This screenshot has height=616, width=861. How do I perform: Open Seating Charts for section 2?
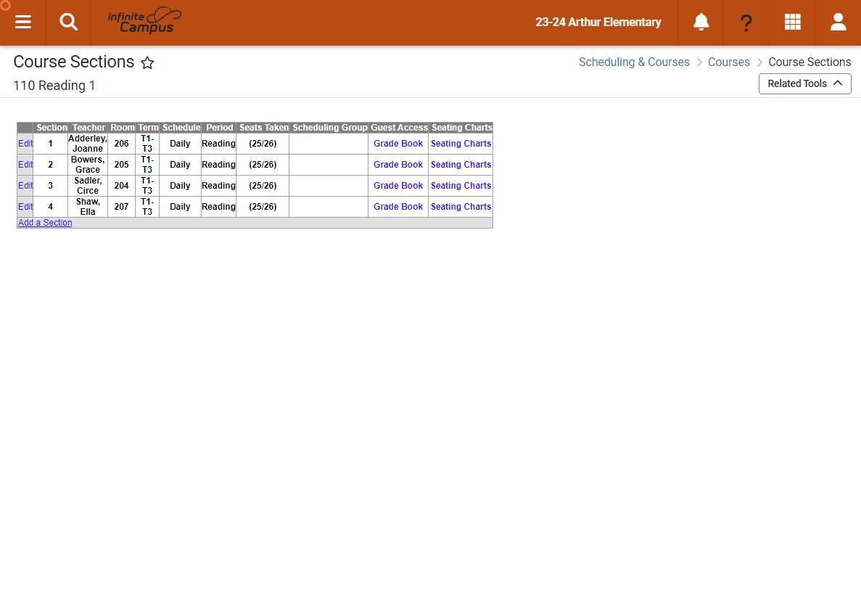(x=461, y=164)
